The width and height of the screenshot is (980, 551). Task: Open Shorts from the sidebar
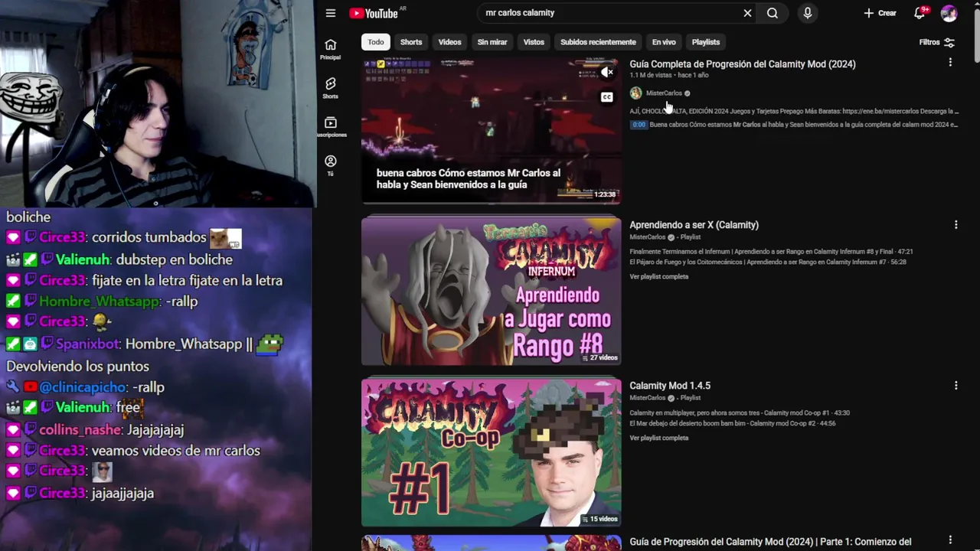pyautogui.click(x=331, y=88)
